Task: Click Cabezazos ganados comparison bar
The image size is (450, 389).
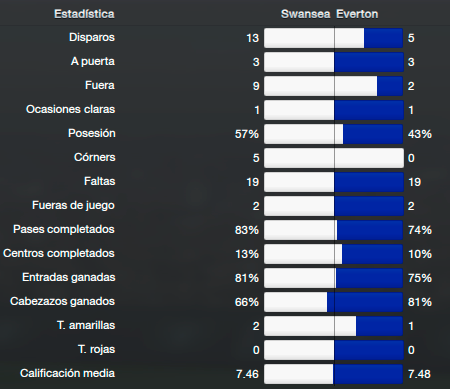Action: (x=334, y=302)
